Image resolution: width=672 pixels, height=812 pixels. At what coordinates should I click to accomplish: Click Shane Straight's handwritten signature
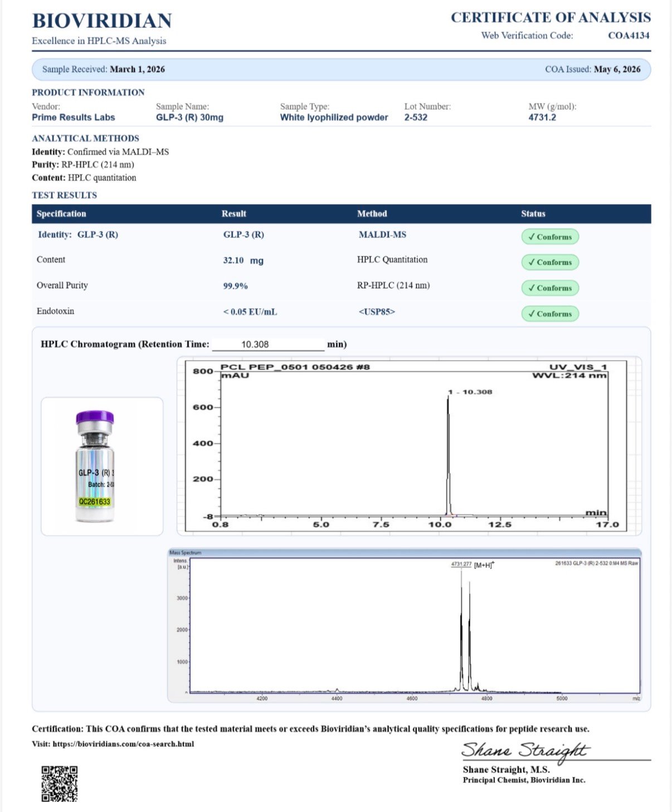pyautogui.click(x=525, y=751)
